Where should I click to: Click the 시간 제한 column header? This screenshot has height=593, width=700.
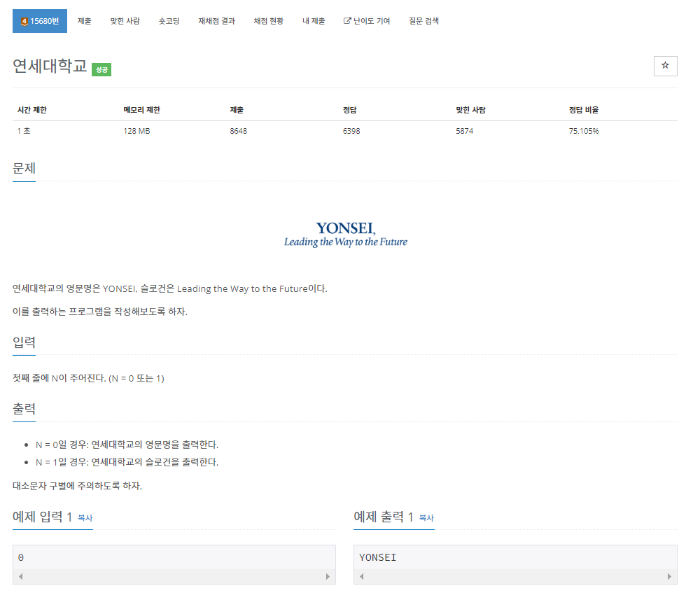pyautogui.click(x=32, y=110)
